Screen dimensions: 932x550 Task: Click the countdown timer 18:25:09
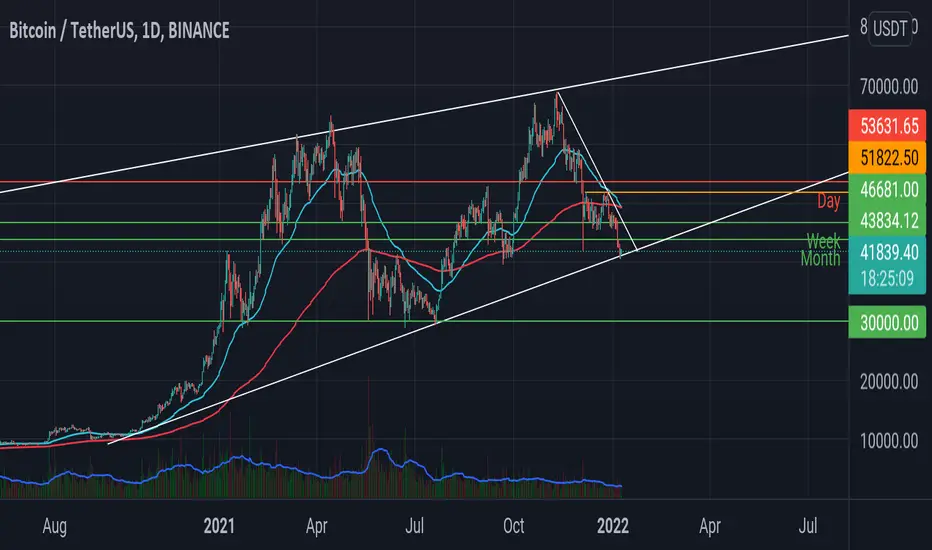889,278
